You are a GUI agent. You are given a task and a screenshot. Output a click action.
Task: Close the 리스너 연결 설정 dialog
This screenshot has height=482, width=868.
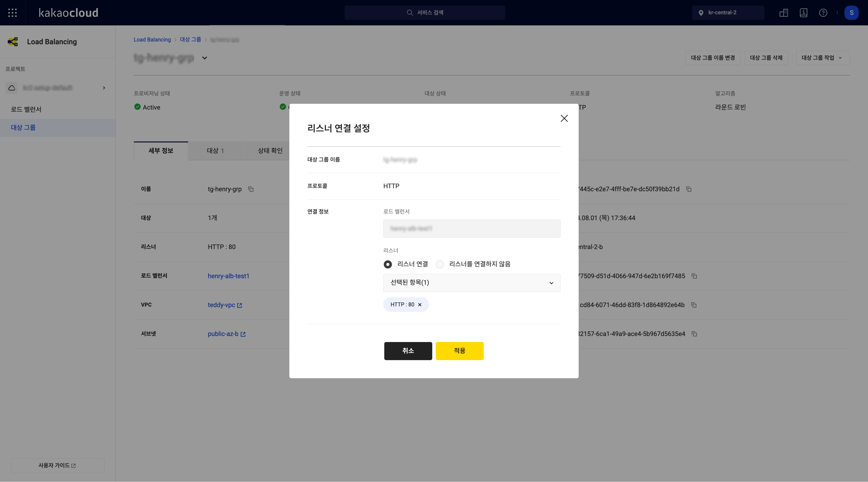564,118
